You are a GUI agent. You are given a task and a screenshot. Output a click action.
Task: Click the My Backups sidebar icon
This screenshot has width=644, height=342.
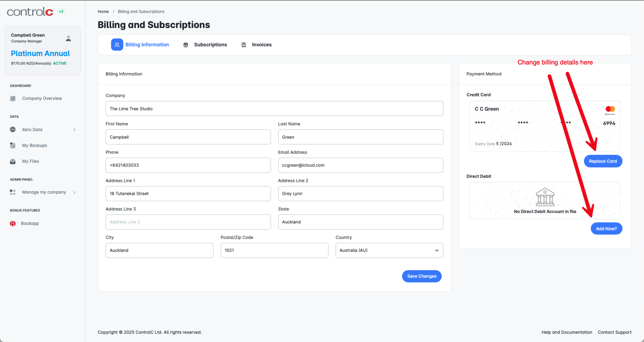13,145
